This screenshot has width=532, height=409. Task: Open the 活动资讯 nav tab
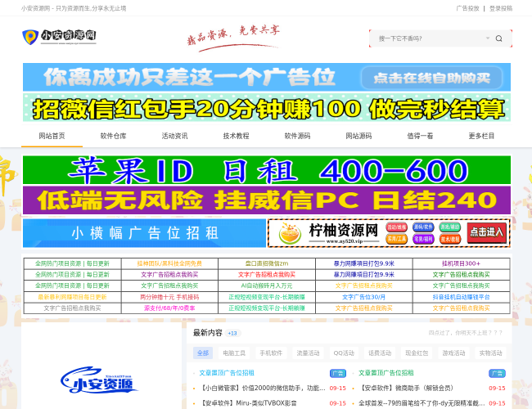174,136
